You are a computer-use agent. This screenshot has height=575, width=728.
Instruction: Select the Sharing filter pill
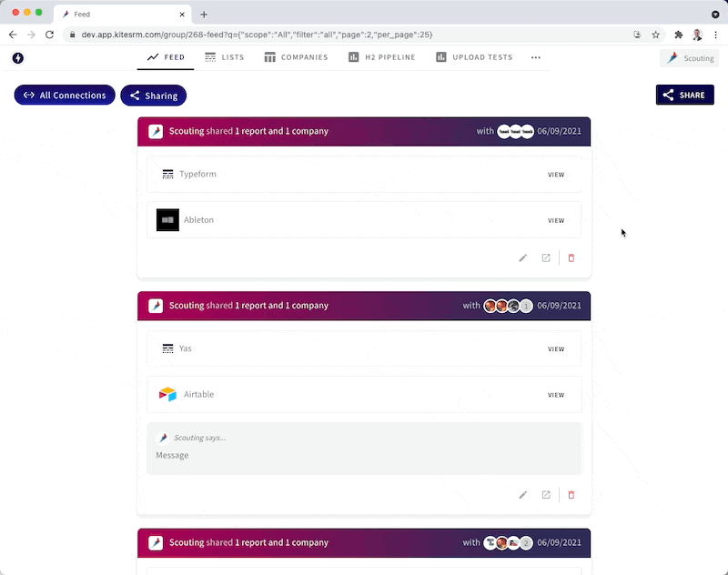153,96
